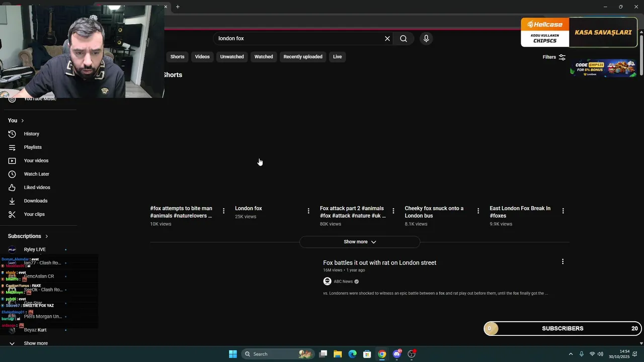Select the Recently uploaded filter chip
Screen dimensions: 644x362
click(x=303, y=57)
